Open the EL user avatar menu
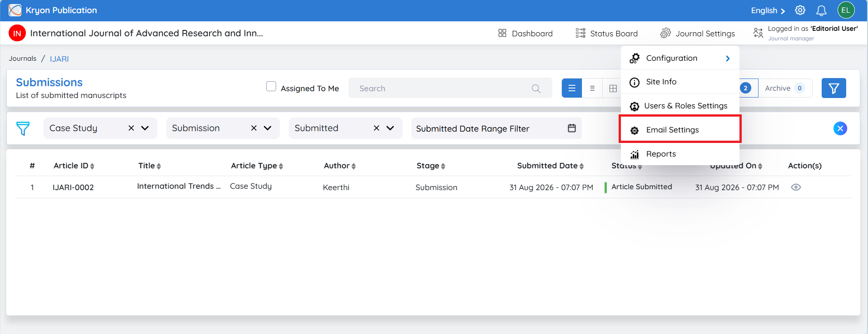Screen dimensions: 868x334 (846, 10)
